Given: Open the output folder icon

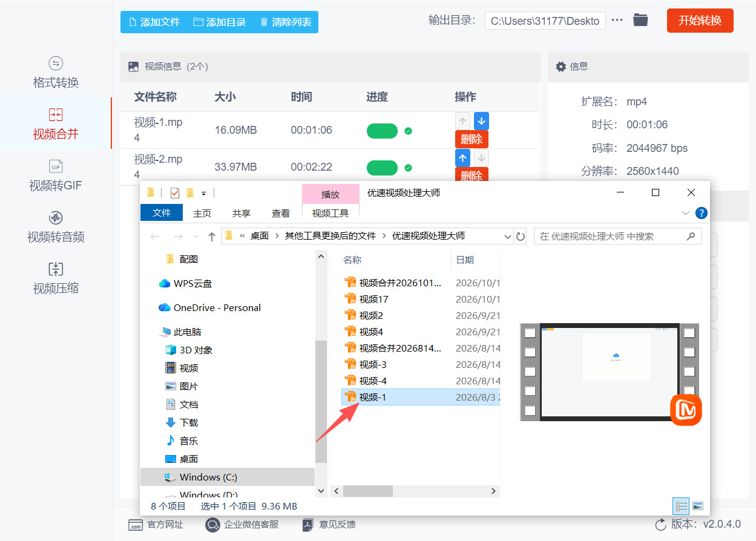Looking at the screenshot, I should point(640,20).
